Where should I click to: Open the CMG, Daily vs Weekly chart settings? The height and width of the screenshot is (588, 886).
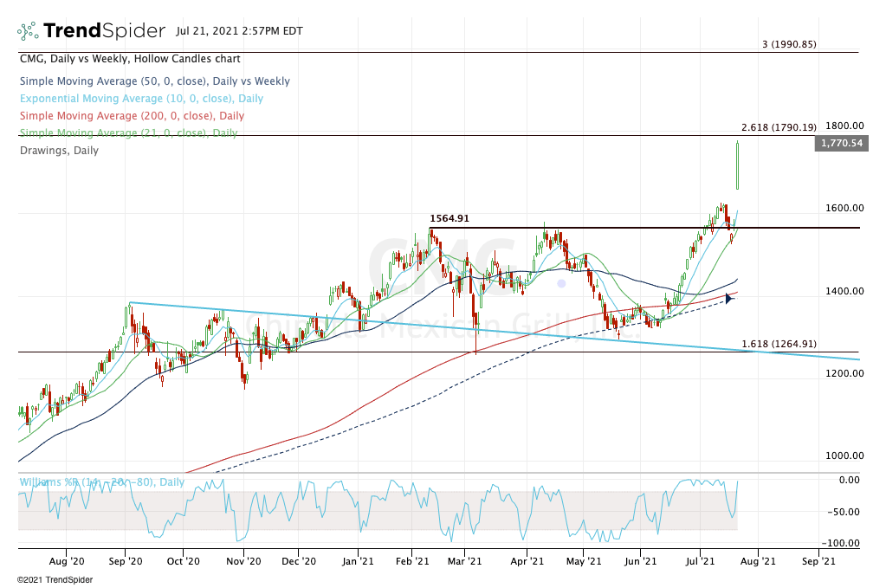coord(128,58)
